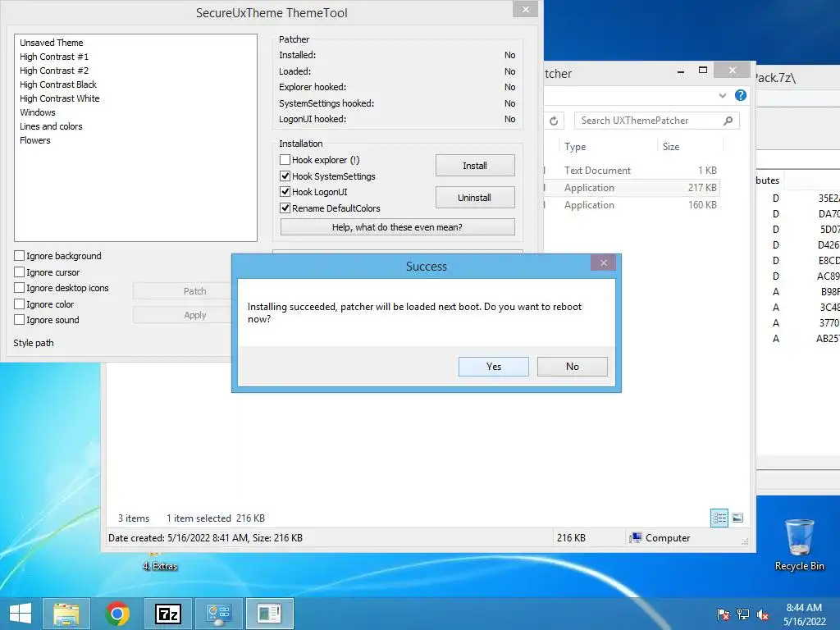Select High Contrast Black theme

coord(58,84)
